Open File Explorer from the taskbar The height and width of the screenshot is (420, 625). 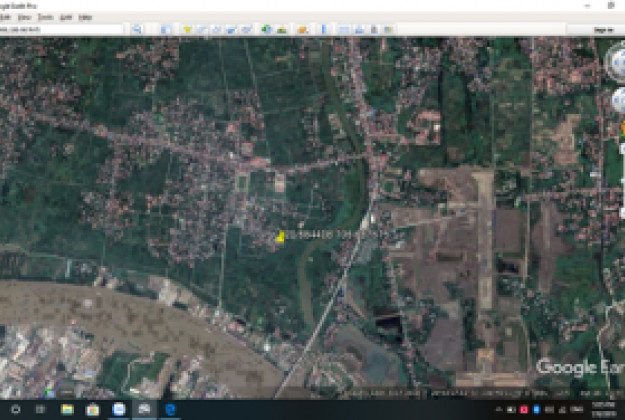pyautogui.click(x=67, y=409)
